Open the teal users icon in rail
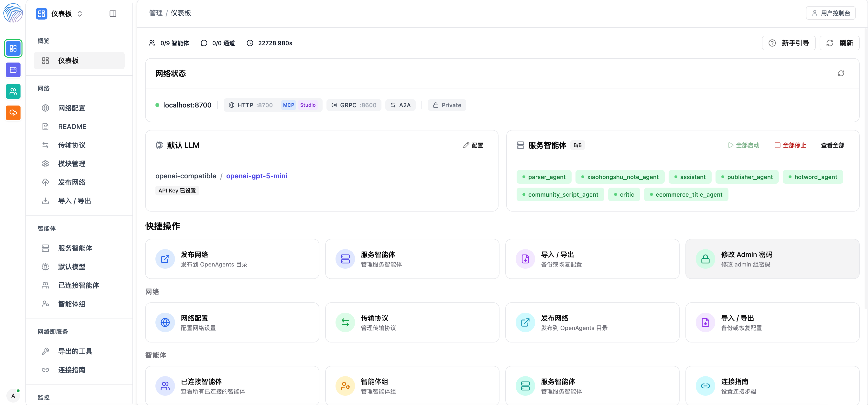 (x=13, y=91)
